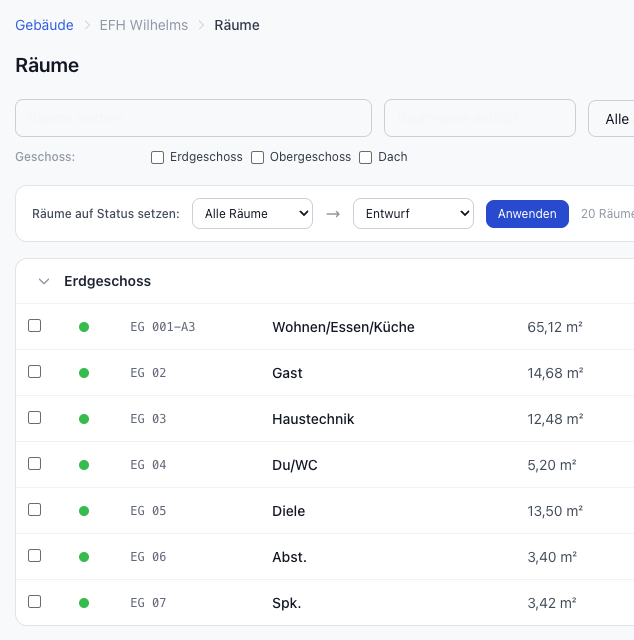634x640 pixels.
Task: Click room number EG 04
Action: 148,465
